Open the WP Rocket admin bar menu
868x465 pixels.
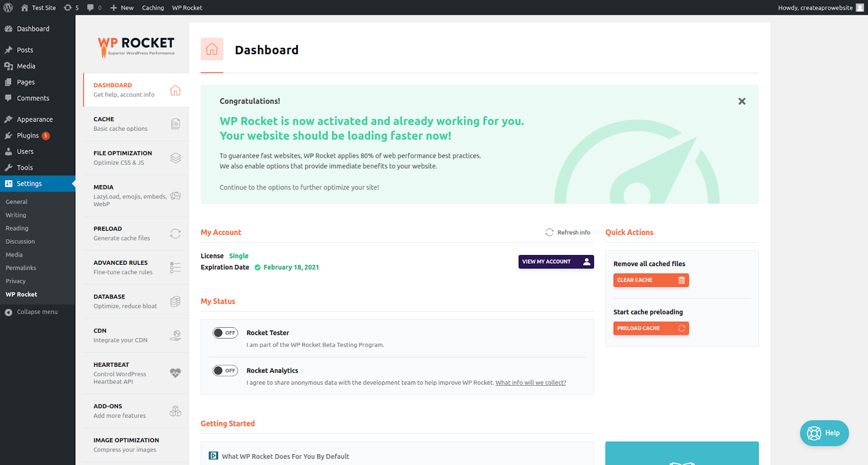(x=187, y=8)
